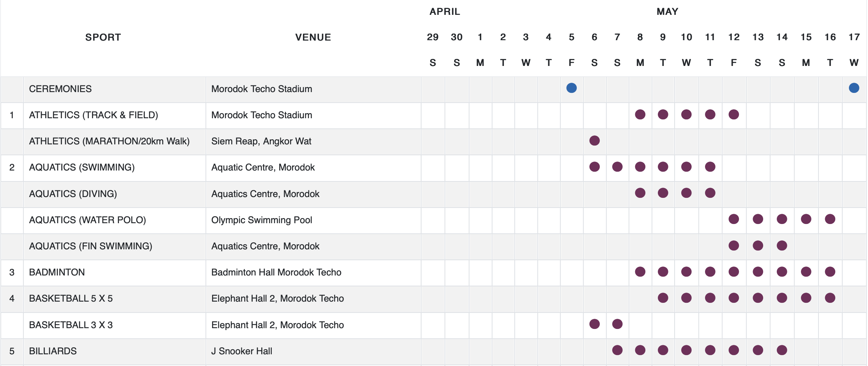Click the Billiards dot on May 7

tap(617, 350)
